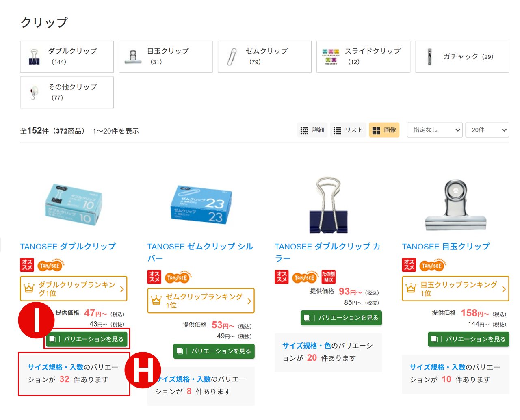The image size is (520, 420).
Task: Click バリエーションを見る for ダブルクリップ at 47円
Action: [87, 339]
